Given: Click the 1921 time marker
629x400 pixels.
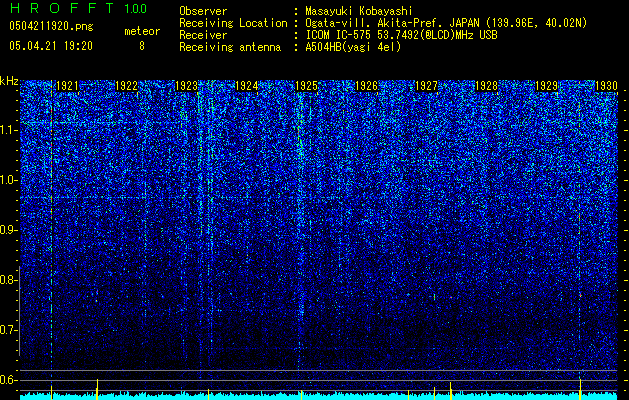Looking at the screenshot, I should (x=67, y=86).
